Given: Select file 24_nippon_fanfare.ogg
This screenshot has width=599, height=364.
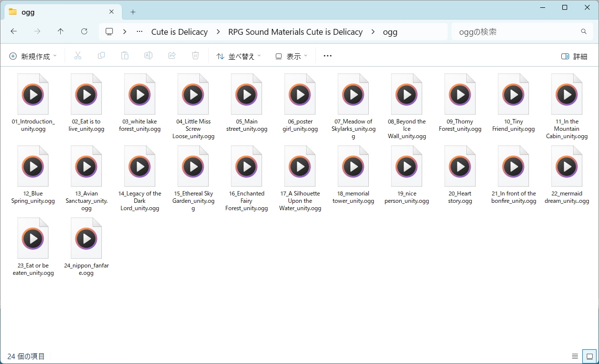Looking at the screenshot, I should click(87, 247).
